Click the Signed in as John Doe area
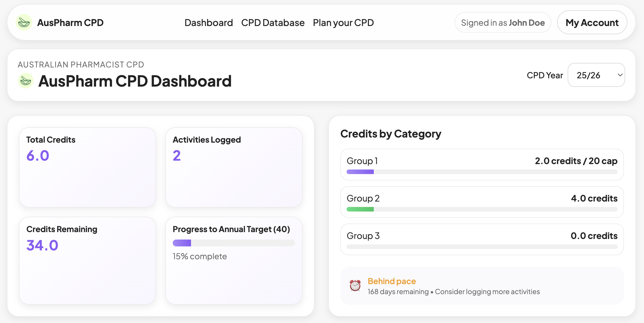Image resolution: width=644 pixels, height=323 pixels. pos(503,22)
